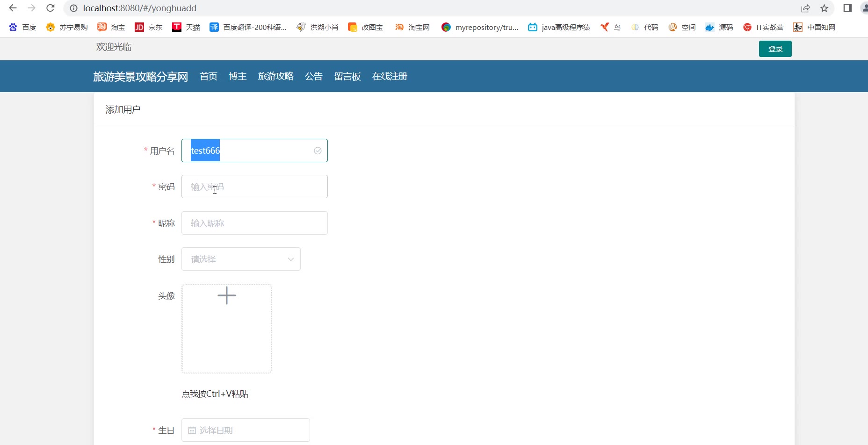
Task: Reload the page with refresh icon
Action: 51,8
